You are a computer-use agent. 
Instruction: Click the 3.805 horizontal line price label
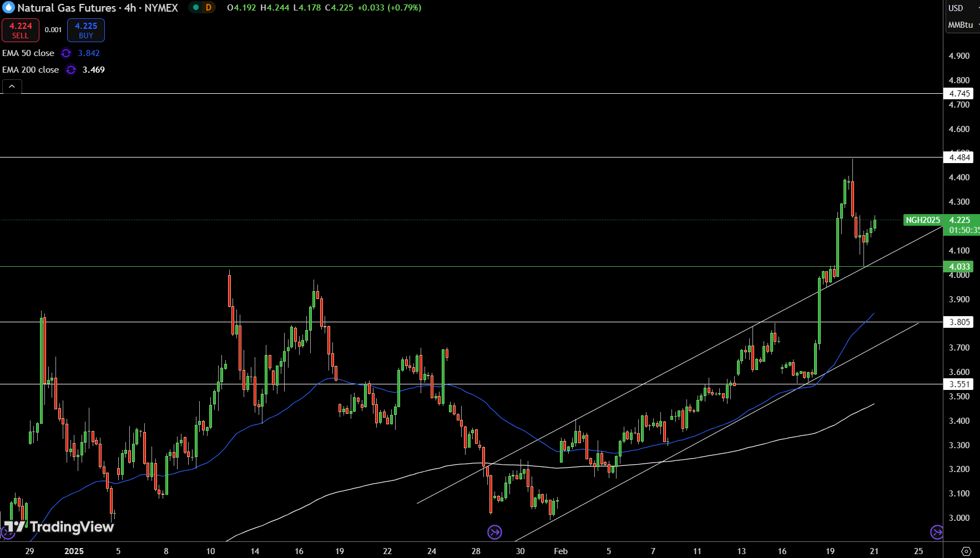click(x=958, y=322)
